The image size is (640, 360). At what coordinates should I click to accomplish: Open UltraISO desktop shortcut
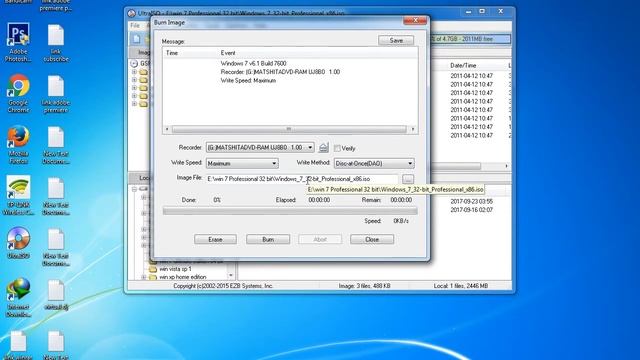tap(18, 242)
